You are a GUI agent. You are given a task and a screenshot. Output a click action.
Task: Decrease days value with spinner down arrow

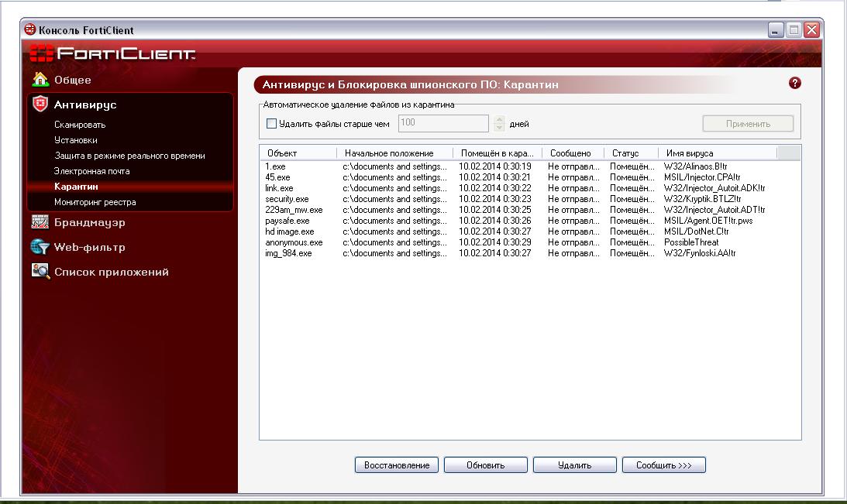[x=499, y=127]
